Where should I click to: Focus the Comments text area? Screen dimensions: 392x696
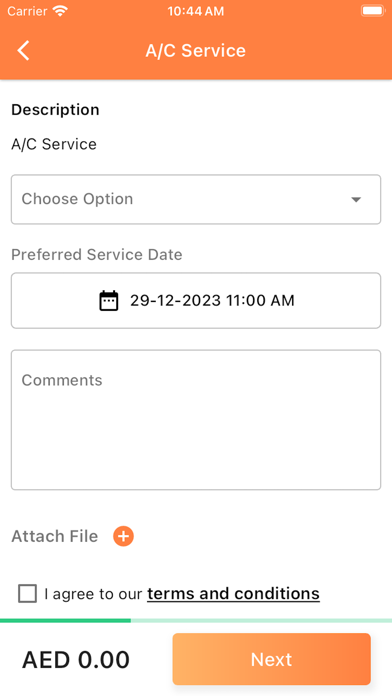[x=196, y=420]
